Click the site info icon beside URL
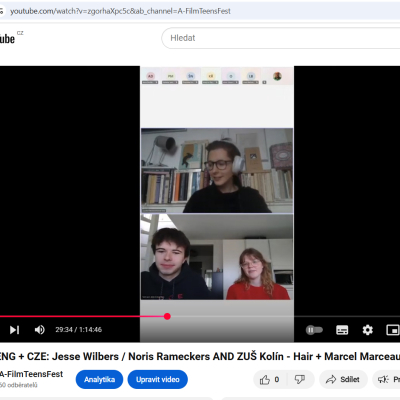The image size is (400, 400). coord(2,11)
